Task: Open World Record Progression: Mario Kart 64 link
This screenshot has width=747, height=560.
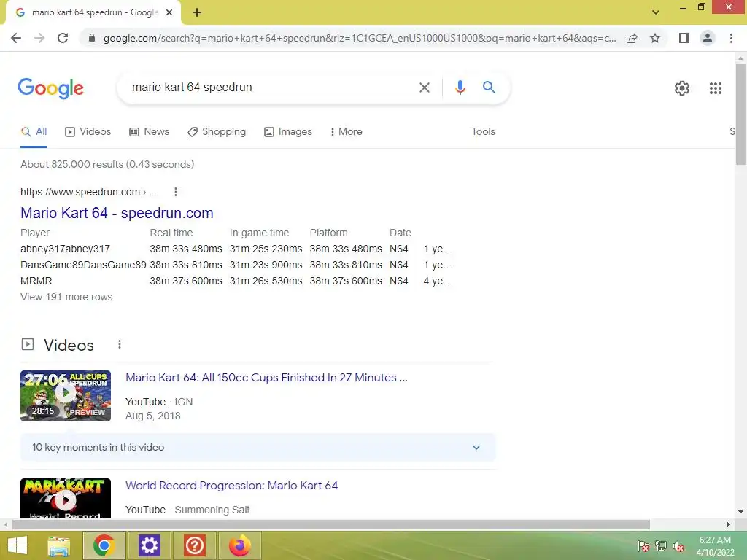Action: click(231, 486)
